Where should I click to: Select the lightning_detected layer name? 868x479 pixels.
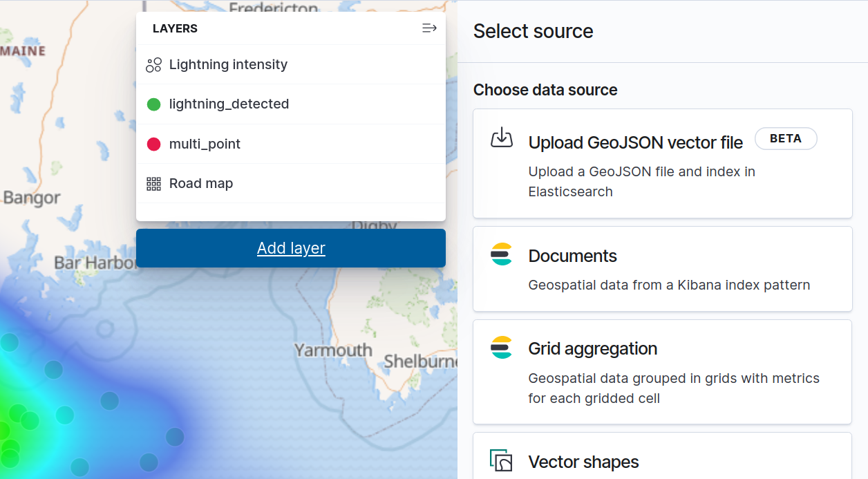tap(229, 104)
